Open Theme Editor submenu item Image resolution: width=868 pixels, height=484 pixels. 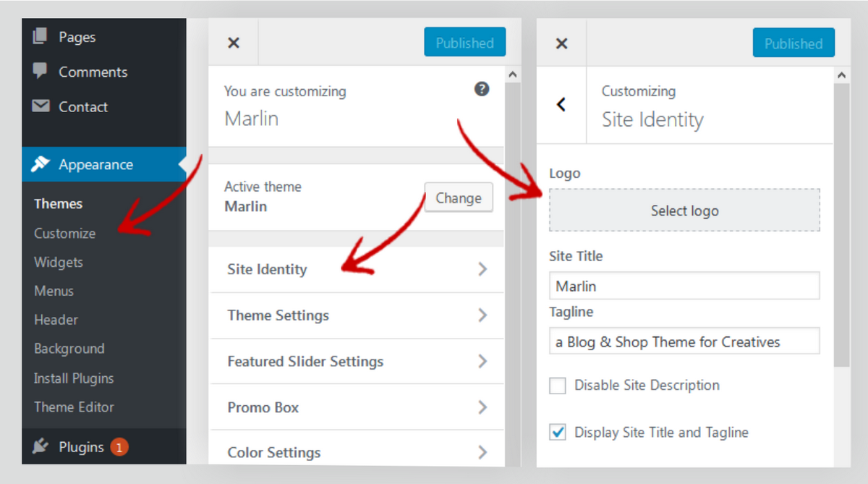click(74, 407)
